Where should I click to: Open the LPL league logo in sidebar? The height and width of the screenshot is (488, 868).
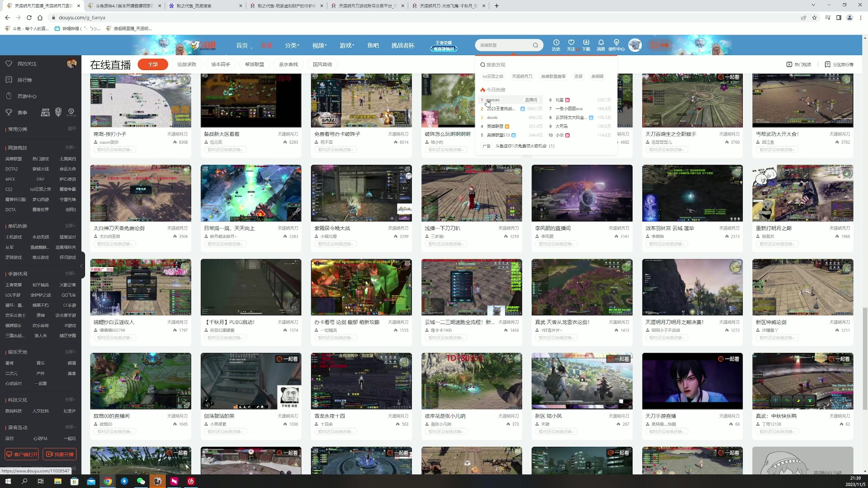[x=45, y=112]
